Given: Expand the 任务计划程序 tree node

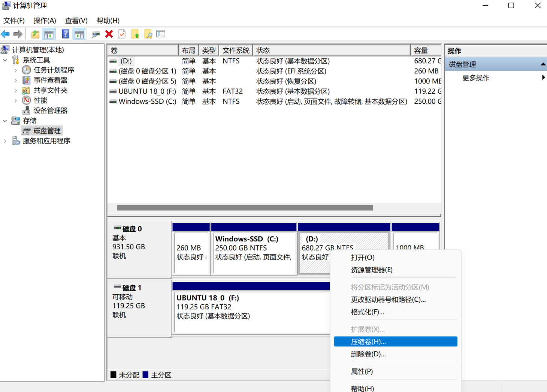Looking at the screenshot, I should [x=15, y=70].
